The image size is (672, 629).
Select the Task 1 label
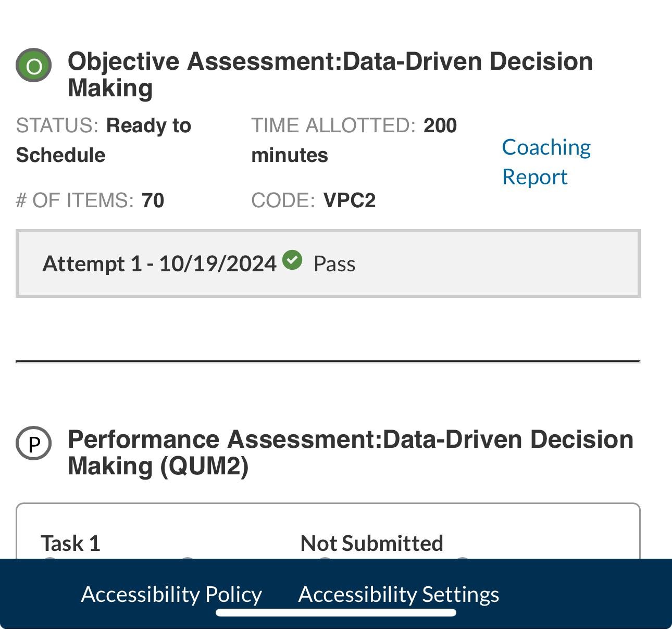[x=70, y=543]
